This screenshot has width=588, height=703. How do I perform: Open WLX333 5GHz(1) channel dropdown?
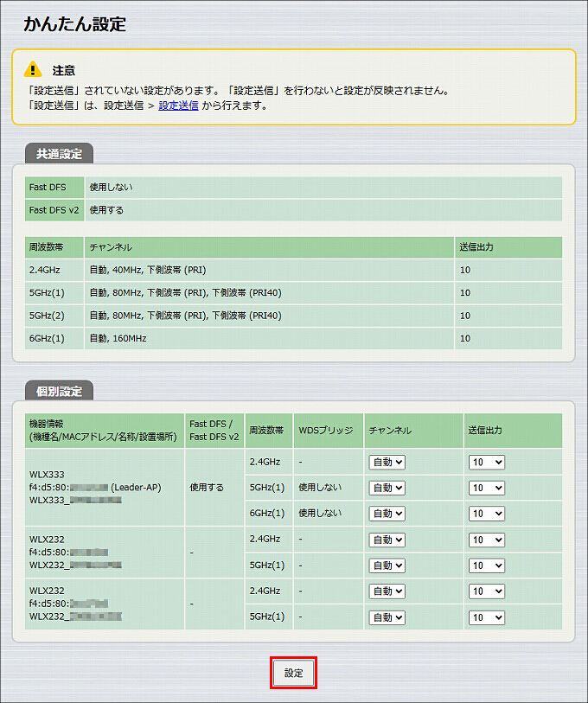(x=387, y=488)
